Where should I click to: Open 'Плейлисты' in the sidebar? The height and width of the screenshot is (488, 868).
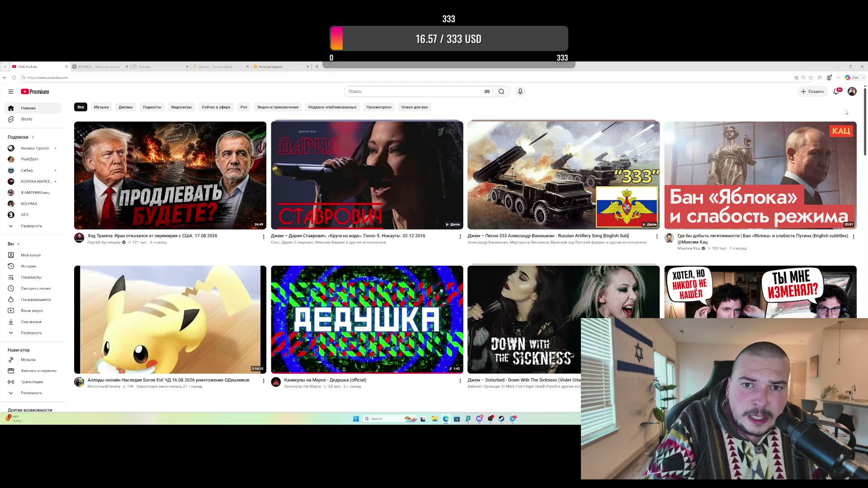(x=33, y=277)
